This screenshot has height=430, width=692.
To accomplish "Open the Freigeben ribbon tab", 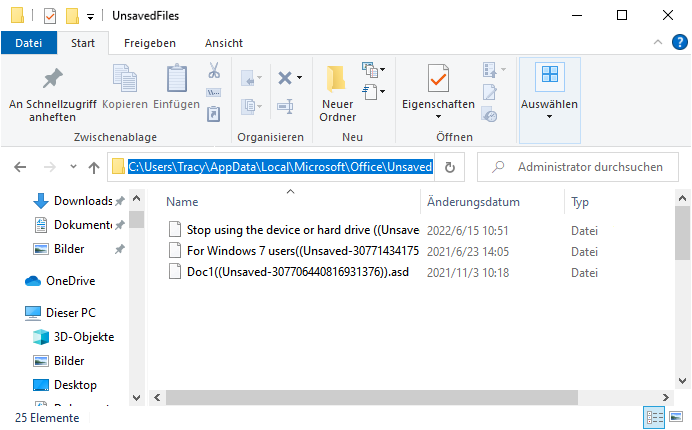I will (x=150, y=43).
